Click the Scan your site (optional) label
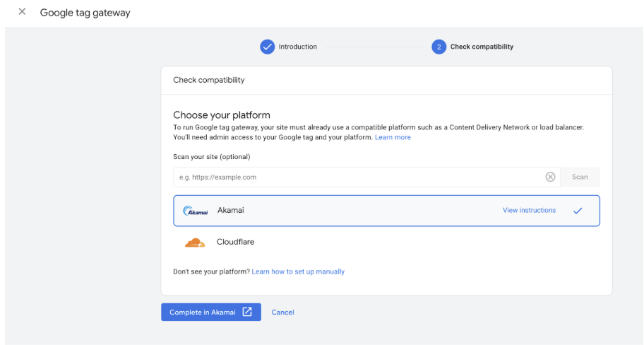Viewport: 644px width, 345px height. click(x=212, y=157)
